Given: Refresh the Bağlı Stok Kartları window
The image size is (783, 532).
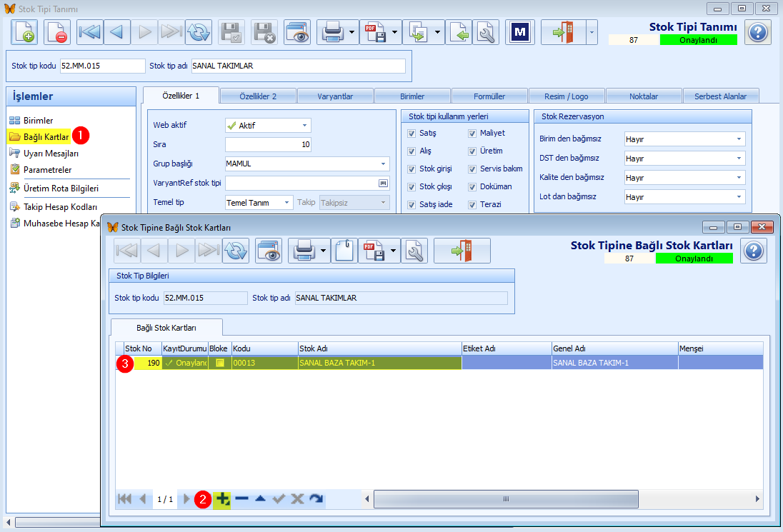Looking at the screenshot, I should click(236, 251).
